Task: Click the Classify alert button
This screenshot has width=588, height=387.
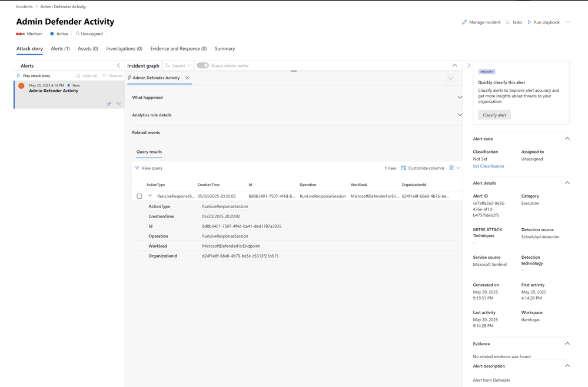Action: pos(494,115)
